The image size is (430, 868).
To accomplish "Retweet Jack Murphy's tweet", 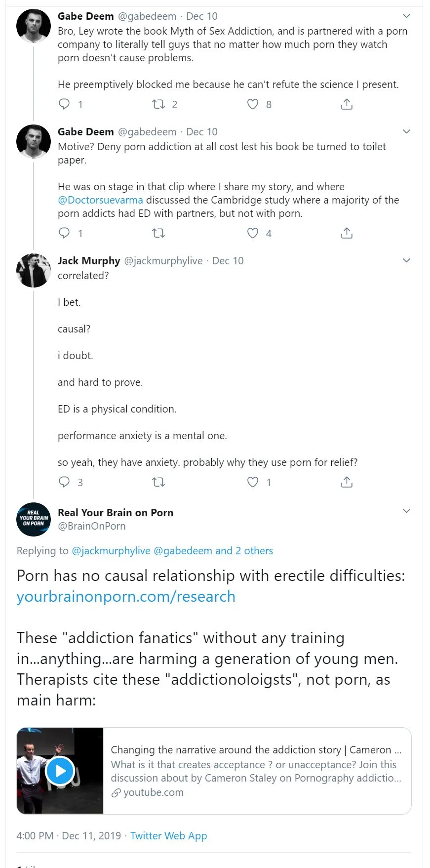I will (x=158, y=482).
